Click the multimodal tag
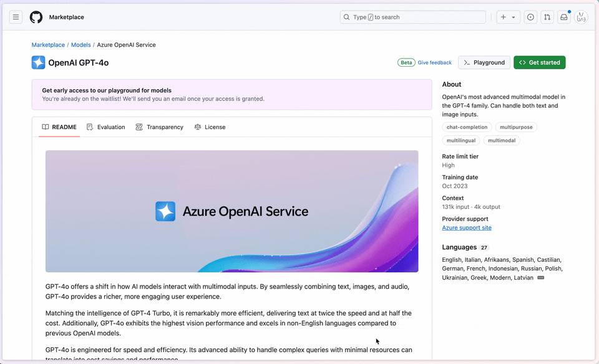 (502, 140)
